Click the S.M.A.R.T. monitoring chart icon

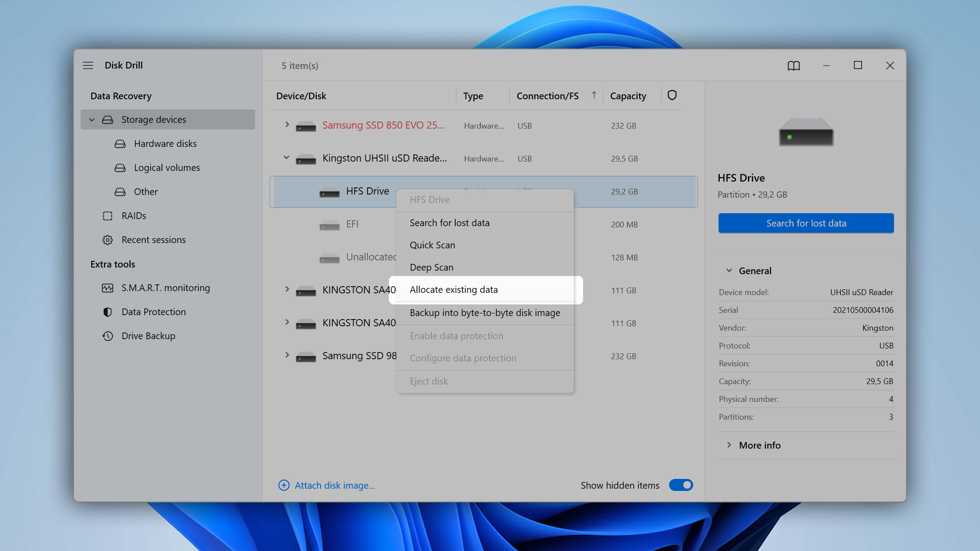point(108,288)
